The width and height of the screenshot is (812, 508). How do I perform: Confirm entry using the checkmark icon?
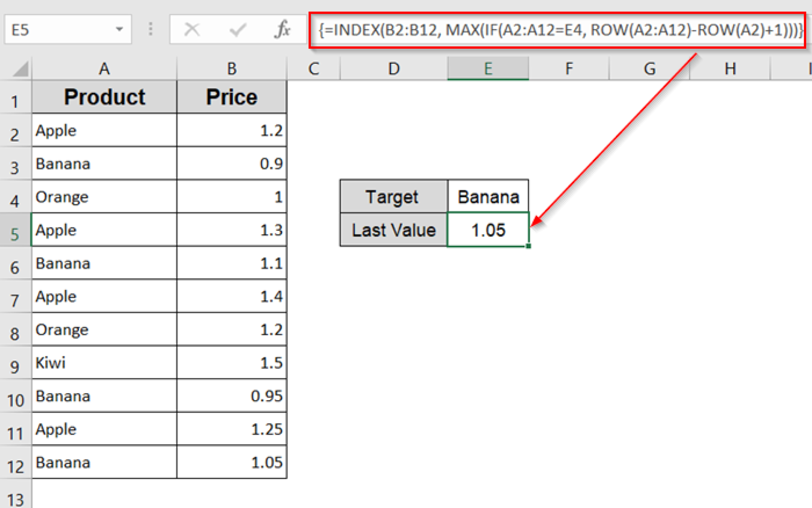(x=238, y=29)
